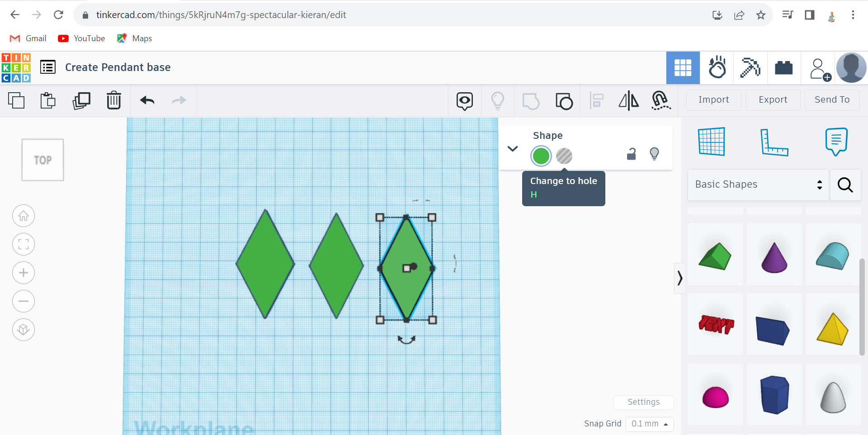Select the blue polygon shape
Image resolution: width=868 pixels, height=435 pixels.
point(775,395)
